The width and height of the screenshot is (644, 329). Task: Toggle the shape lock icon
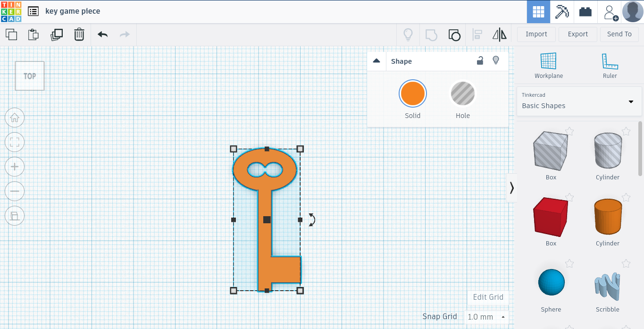[480, 60]
